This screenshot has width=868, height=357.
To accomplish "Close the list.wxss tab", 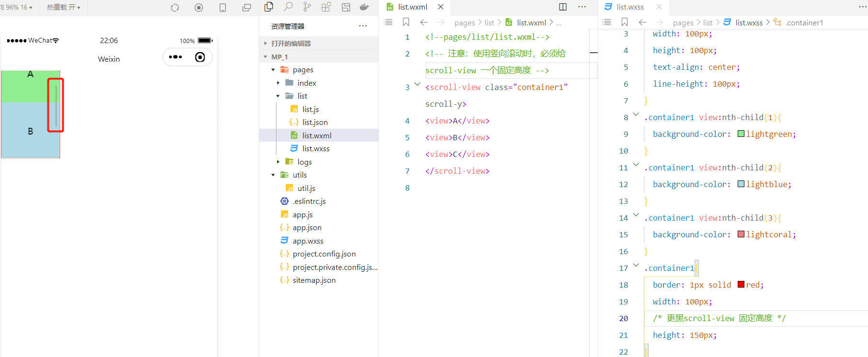I will pos(659,7).
